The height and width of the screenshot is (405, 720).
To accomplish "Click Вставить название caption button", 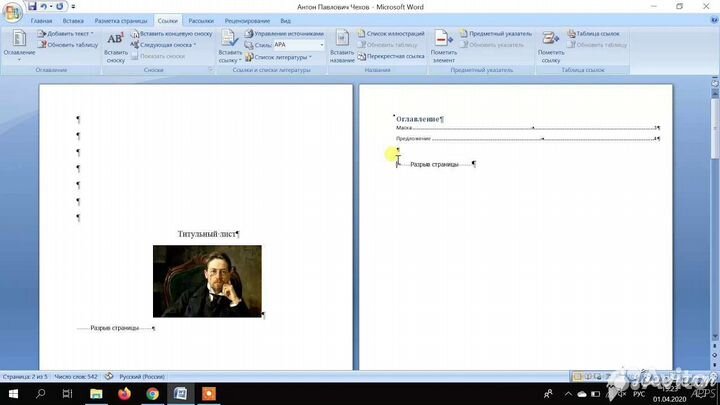I will click(x=342, y=47).
